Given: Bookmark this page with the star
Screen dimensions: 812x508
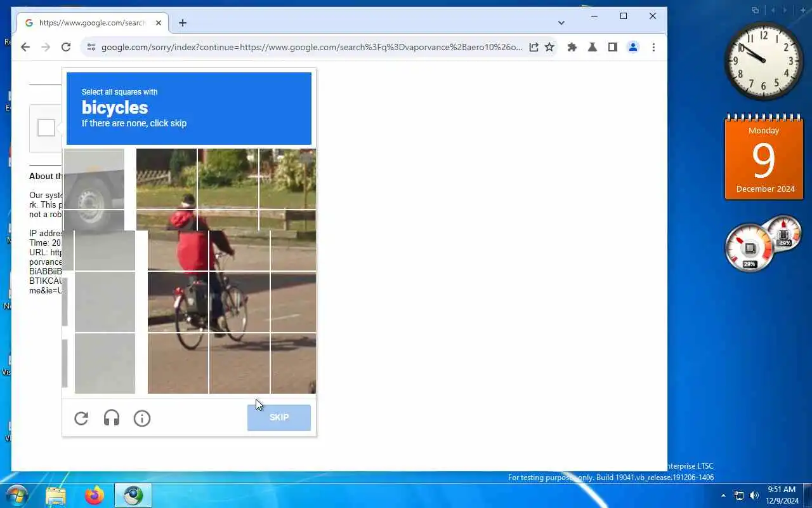Looking at the screenshot, I should point(549,47).
